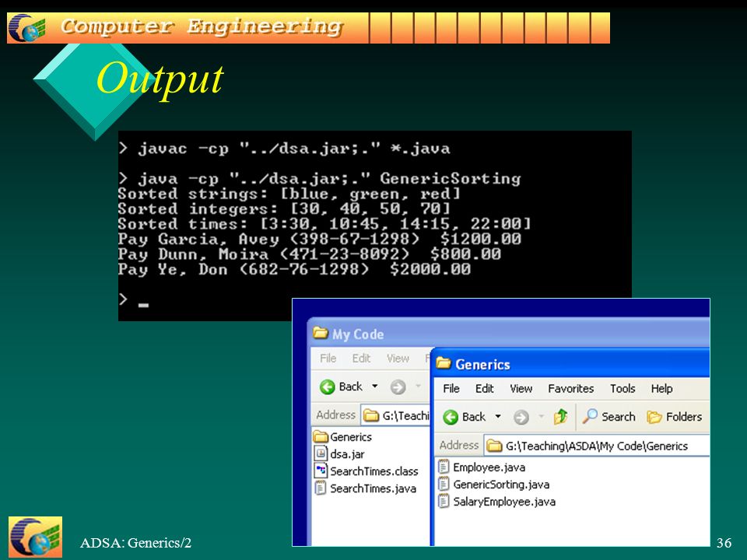The width and height of the screenshot is (747, 560).
Task: Click the folder icon in My Code title bar
Action: click(x=321, y=333)
